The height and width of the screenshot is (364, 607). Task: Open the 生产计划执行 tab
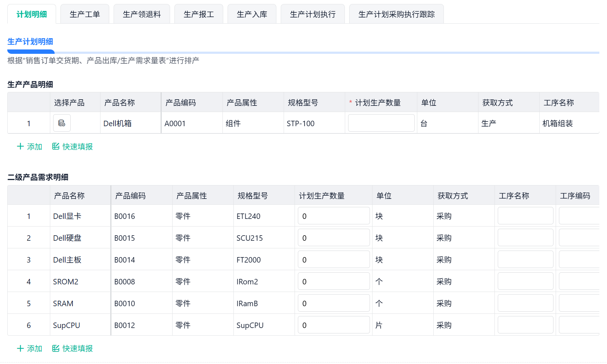[x=313, y=14]
